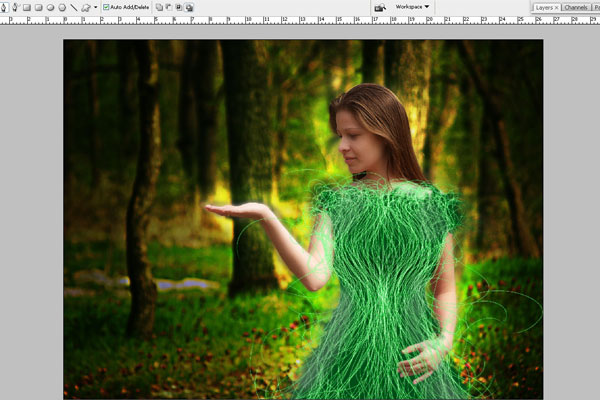Choose the Rounded Rectangle shape tool
This screenshot has width=600, height=400.
pyautogui.click(x=38, y=7)
